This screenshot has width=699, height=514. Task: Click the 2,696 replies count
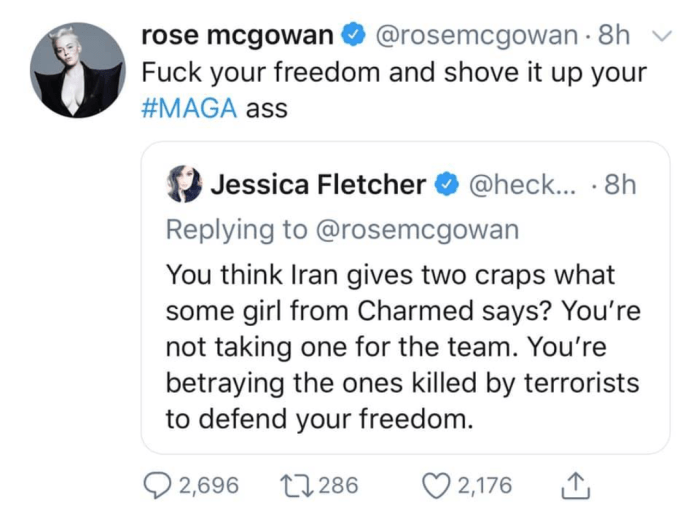[209, 486]
